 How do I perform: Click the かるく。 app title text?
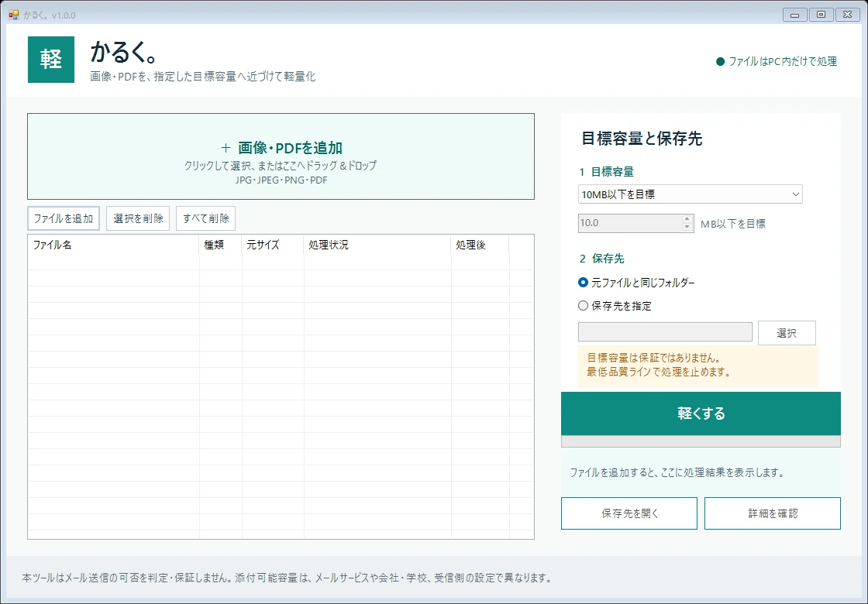point(125,52)
